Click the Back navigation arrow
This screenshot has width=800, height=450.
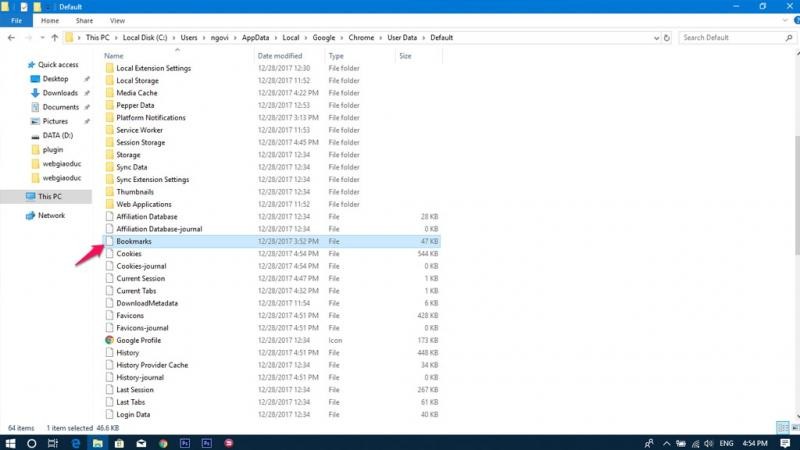coord(11,38)
